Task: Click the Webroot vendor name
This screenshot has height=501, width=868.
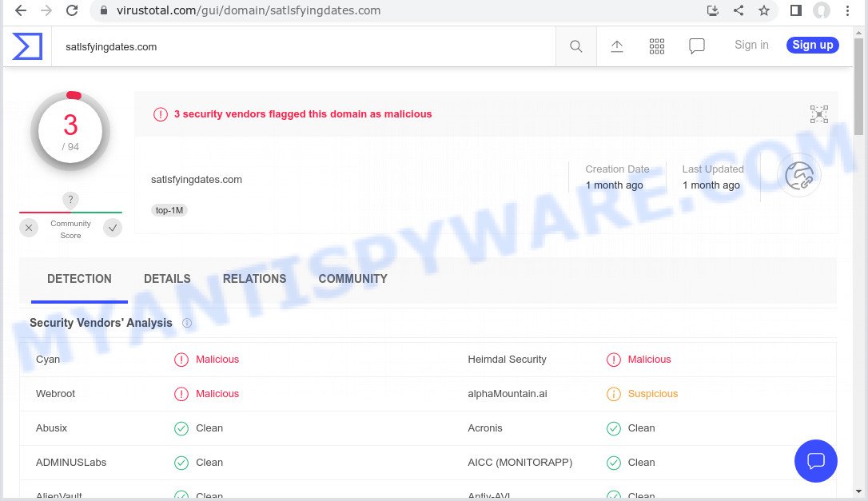Action: (x=55, y=394)
